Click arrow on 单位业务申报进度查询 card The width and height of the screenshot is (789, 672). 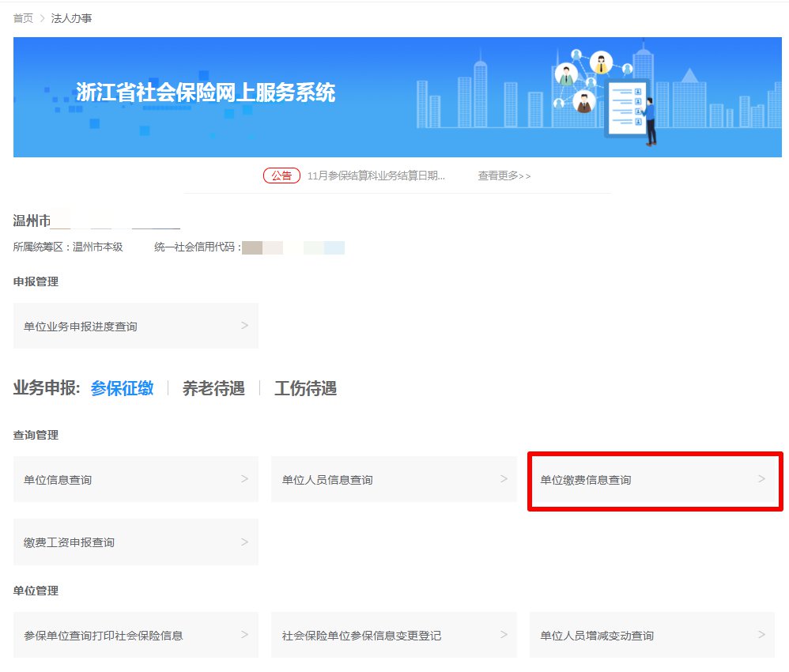pyautogui.click(x=244, y=326)
